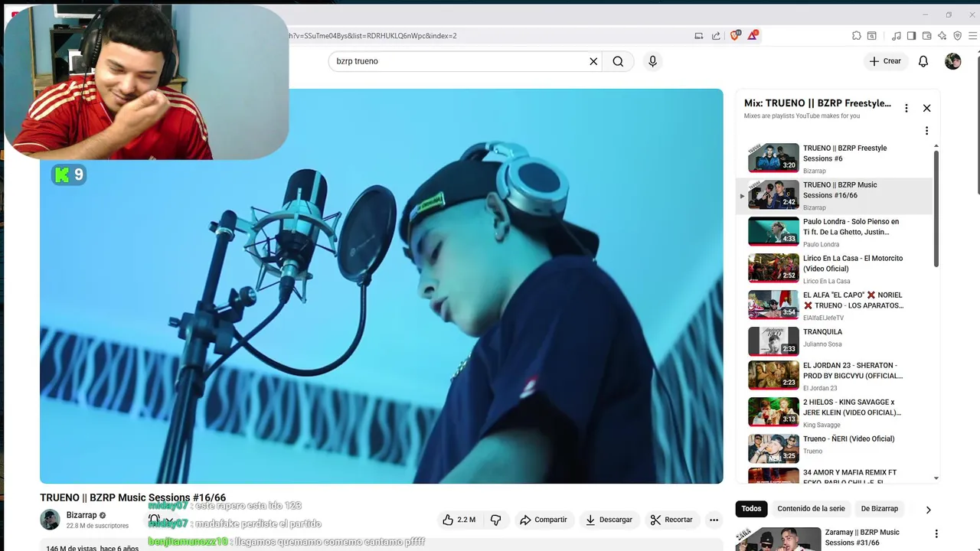Open Brave Shields lion icon
Viewport: 980px width, 551px height.
736,35
